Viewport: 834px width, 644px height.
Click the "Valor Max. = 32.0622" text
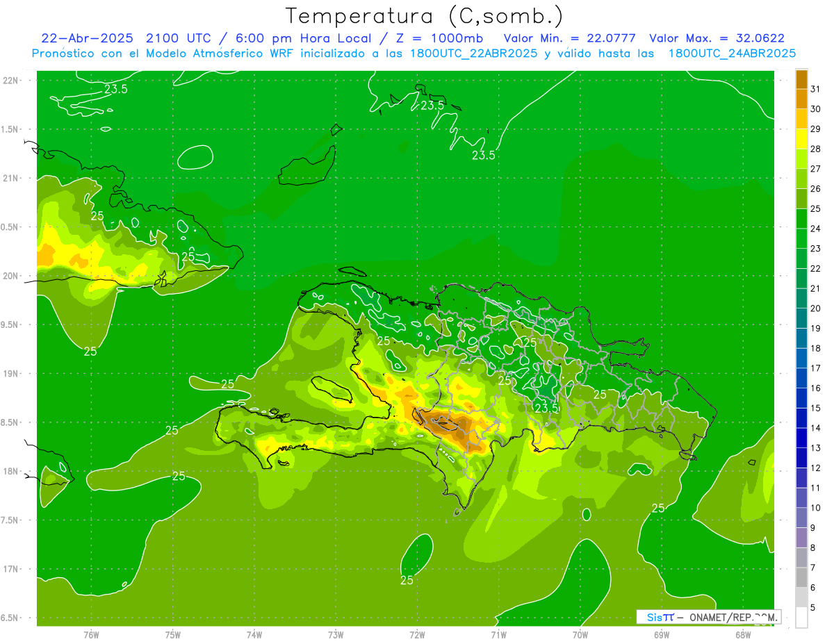717,38
